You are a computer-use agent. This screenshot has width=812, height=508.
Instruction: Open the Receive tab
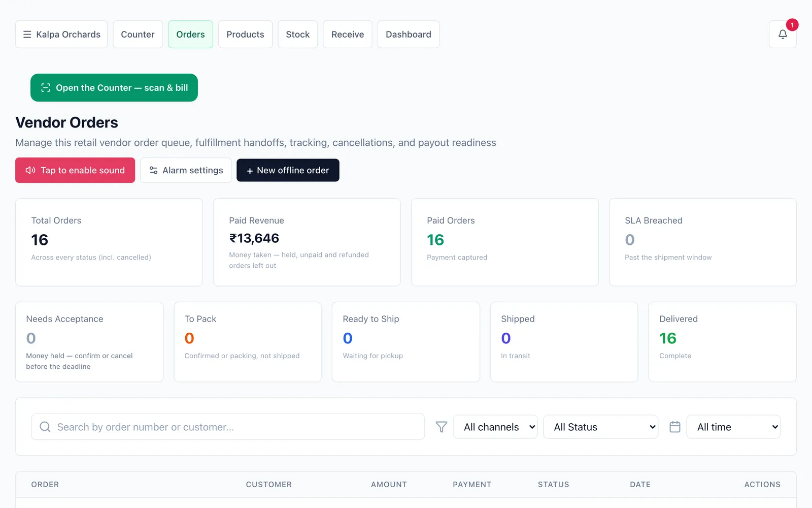tap(348, 35)
